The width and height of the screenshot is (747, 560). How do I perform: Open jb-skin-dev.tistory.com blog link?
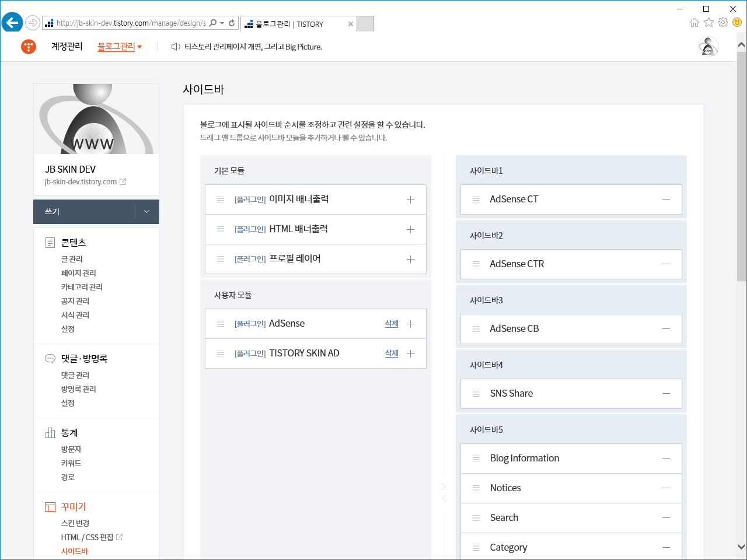[x=85, y=182]
